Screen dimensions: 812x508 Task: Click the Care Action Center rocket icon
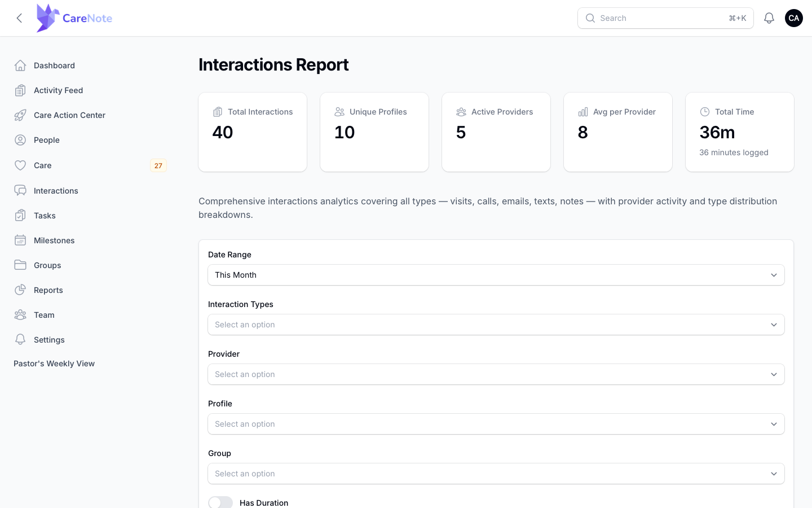click(20, 115)
